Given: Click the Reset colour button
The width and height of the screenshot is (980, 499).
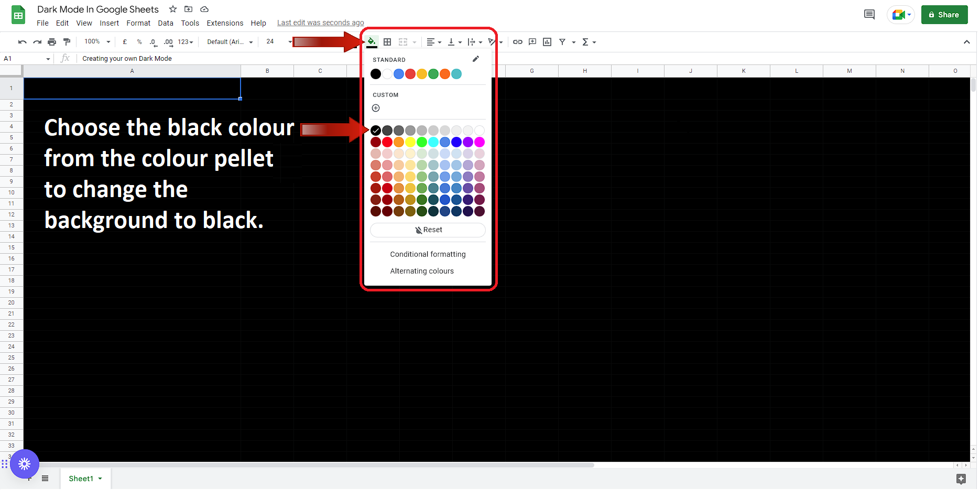Looking at the screenshot, I should click(428, 230).
